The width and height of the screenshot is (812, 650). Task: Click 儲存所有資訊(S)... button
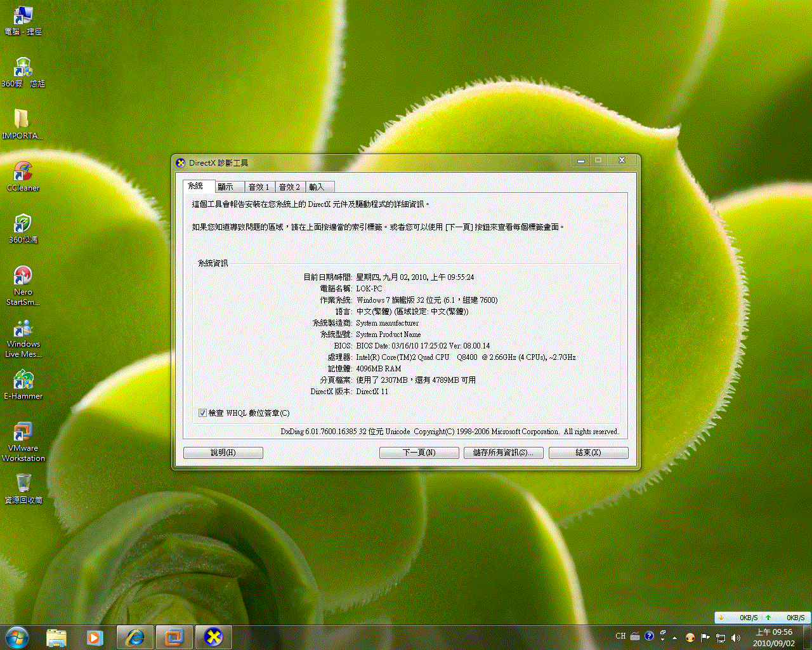(503, 453)
